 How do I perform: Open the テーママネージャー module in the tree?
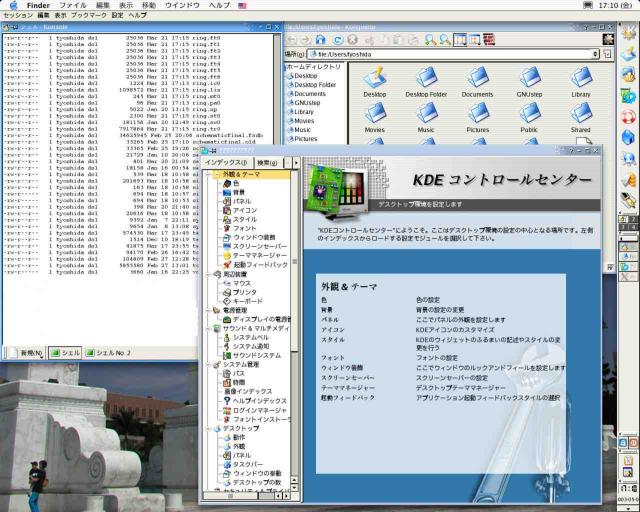pyautogui.click(x=255, y=255)
